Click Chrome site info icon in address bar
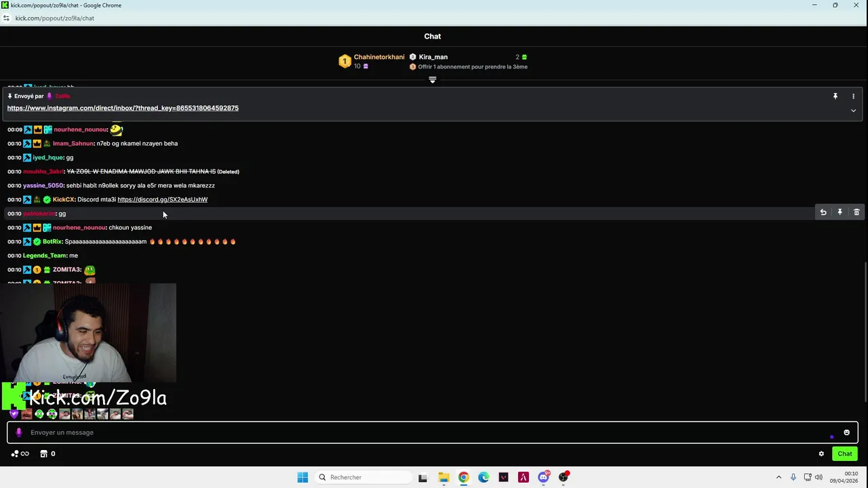The width and height of the screenshot is (868, 488). (6, 18)
